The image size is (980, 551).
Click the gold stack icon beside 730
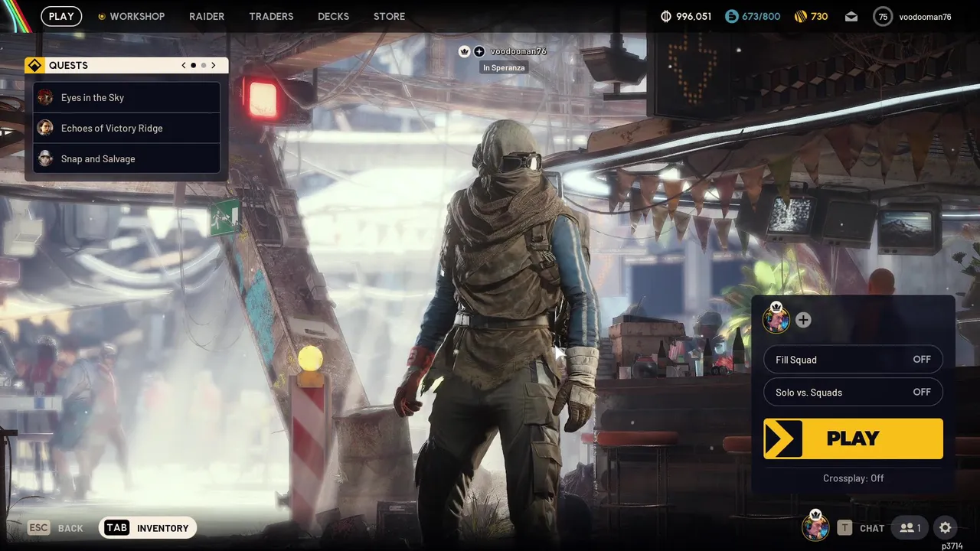click(x=801, y=16)
